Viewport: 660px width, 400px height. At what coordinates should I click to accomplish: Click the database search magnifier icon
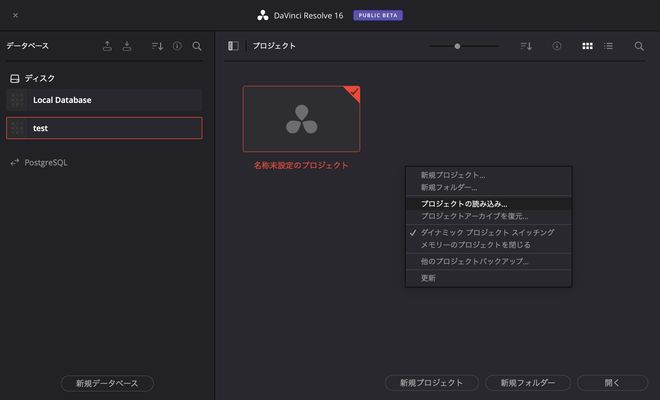coord(197,46)
